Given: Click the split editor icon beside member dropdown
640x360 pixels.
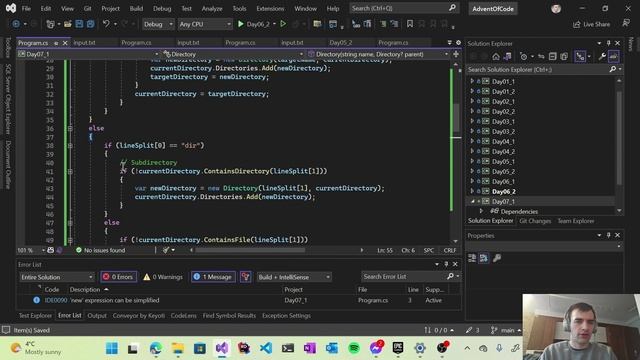Looking at the screenshot, I should click(x=456, y=54).
